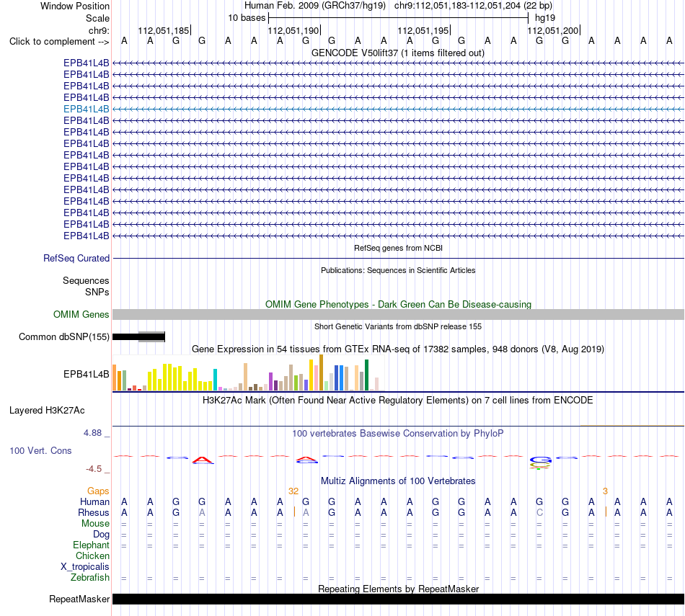Image resolution: width=685 pixels, height=616 pixels.
Task: Click the '112,051,190' position label
Action: coord(293,30)
